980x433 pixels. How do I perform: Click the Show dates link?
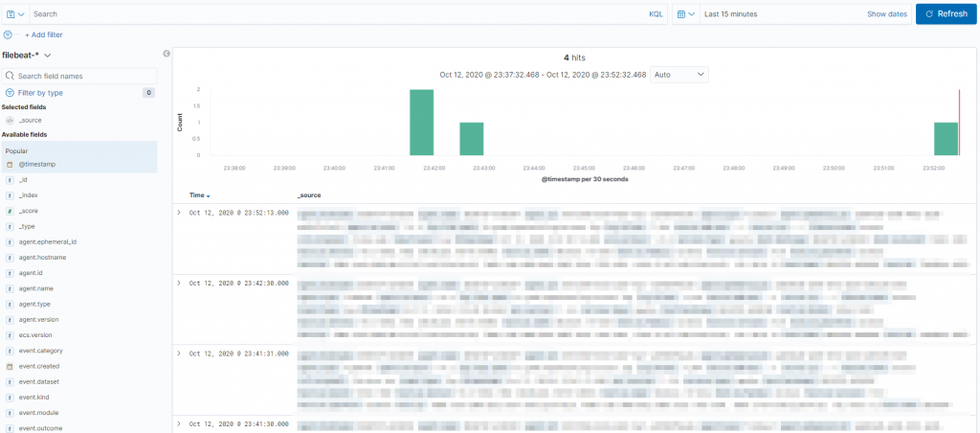887,13
